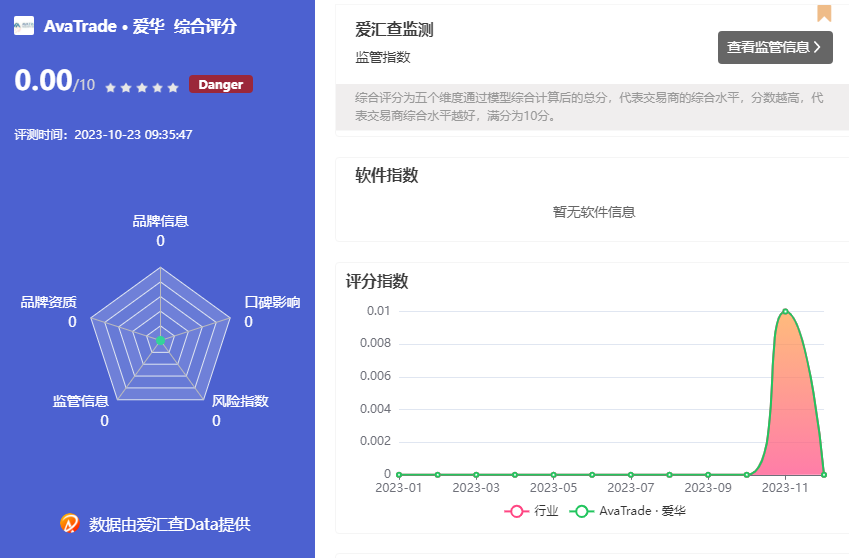This screenshot has height=558, width=849.
Task: Select the 风险指数 radar axis label
Action: point(240,401)
